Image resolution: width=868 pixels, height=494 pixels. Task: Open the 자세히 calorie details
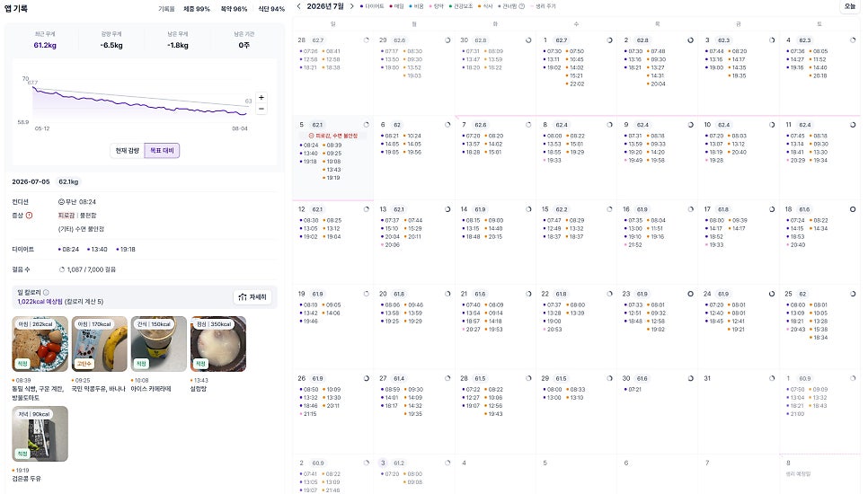click(x=252, y=297)
